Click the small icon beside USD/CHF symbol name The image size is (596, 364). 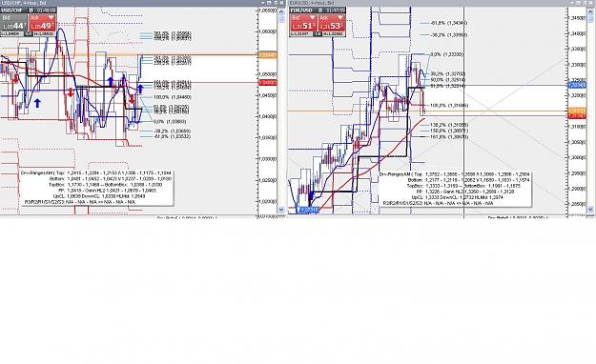pos(31,10)
